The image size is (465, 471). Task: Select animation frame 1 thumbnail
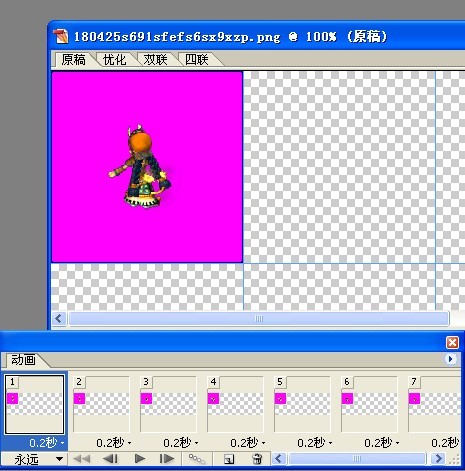coord(34,404)
